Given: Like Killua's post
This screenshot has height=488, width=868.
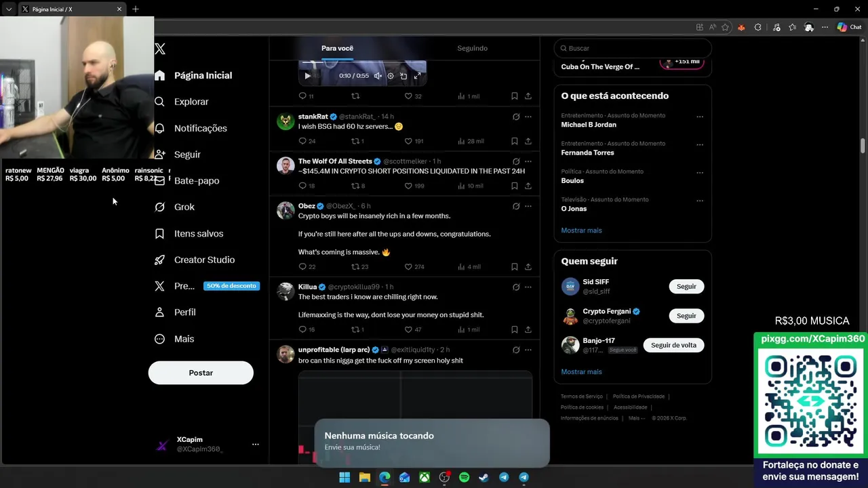Looking at the screenshot, I should (x=412, y=329).
